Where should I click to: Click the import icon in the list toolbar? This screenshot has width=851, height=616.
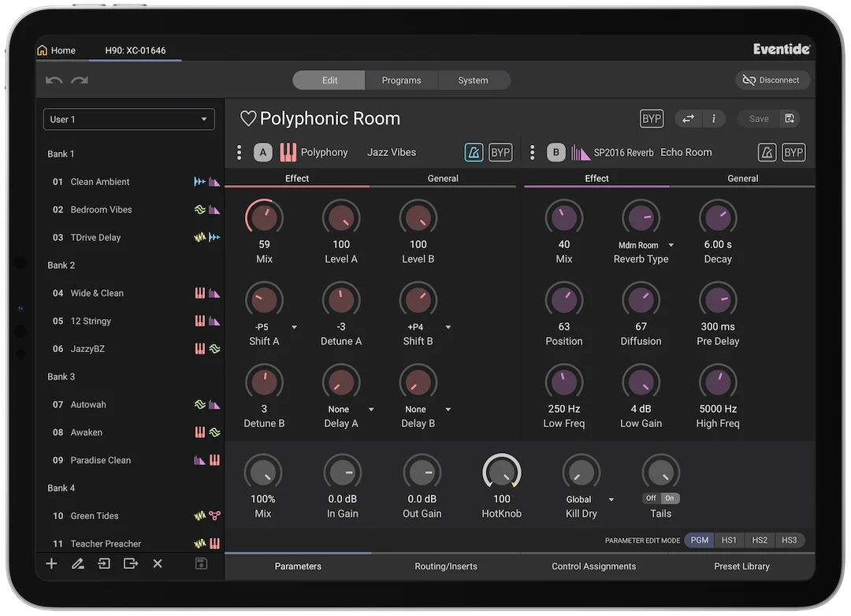[x=104, y=564]
